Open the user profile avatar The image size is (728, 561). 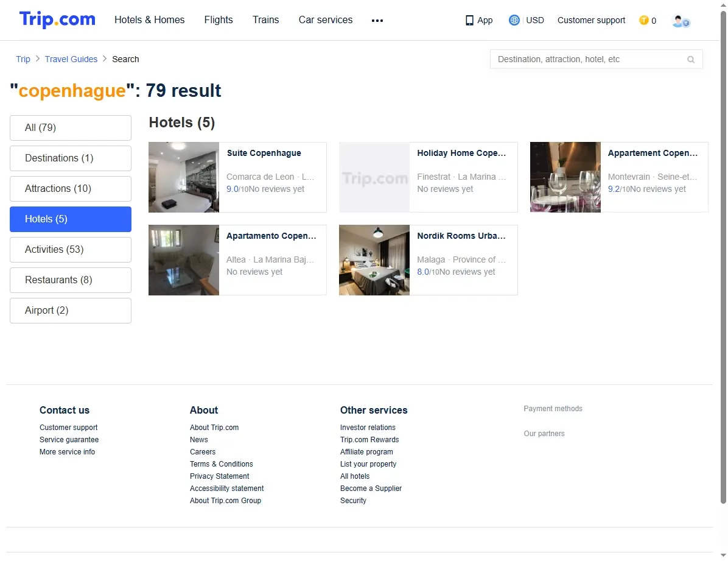pyautogui.click(x=681, y=21)
